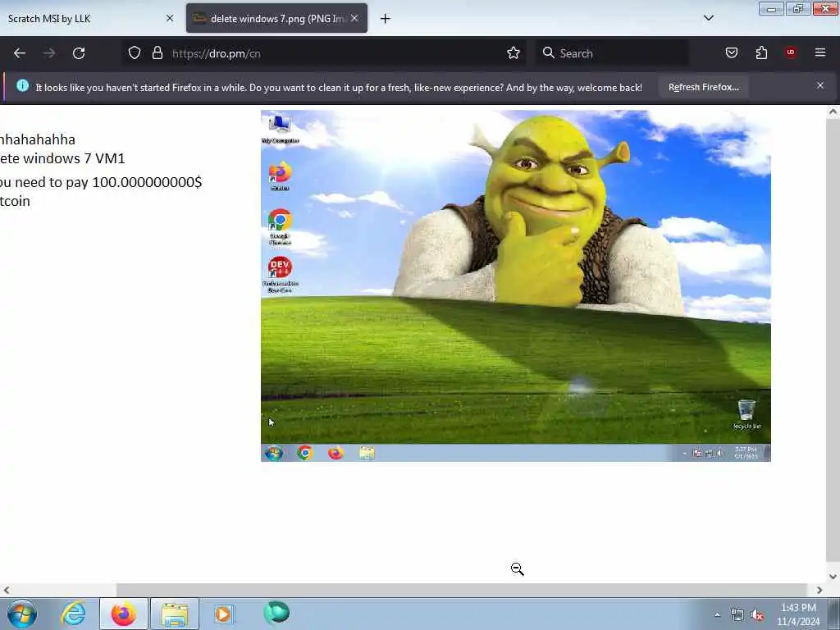
Task: Click the vertical scrollbar up arrow
Action: coord(833,112)
